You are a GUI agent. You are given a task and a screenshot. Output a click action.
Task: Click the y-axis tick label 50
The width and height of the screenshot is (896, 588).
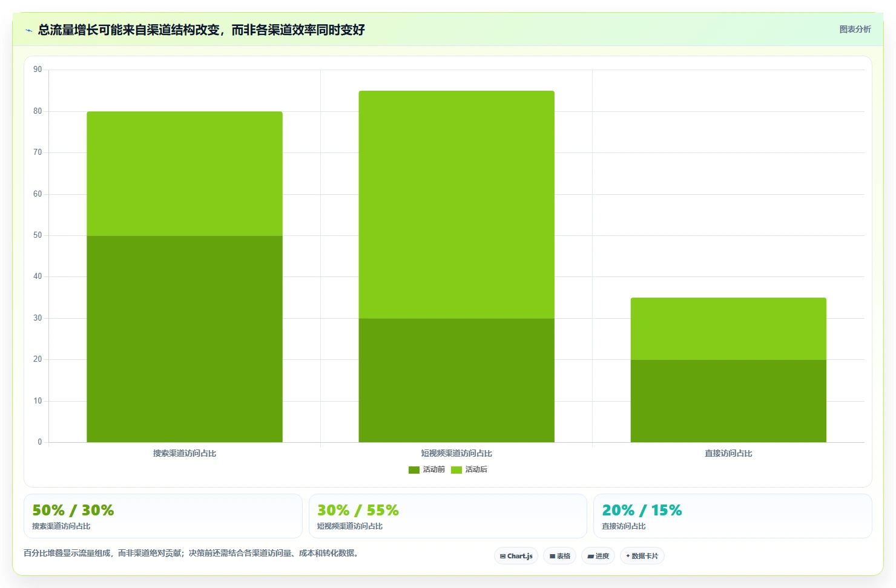pyautogui.click(x=38, y=235)
